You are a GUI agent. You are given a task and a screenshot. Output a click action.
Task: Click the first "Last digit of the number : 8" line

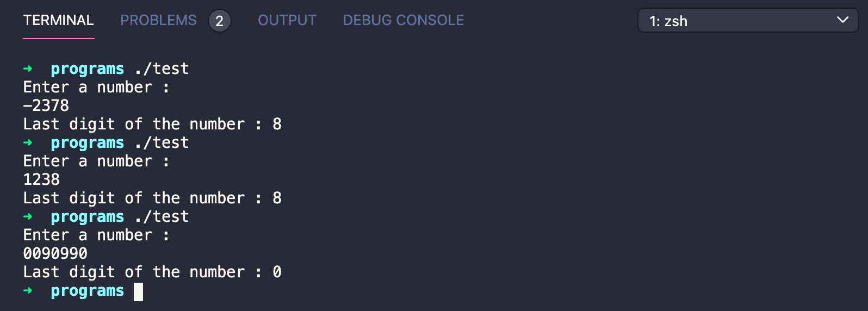pyautogui.click(x=152, y=125)
